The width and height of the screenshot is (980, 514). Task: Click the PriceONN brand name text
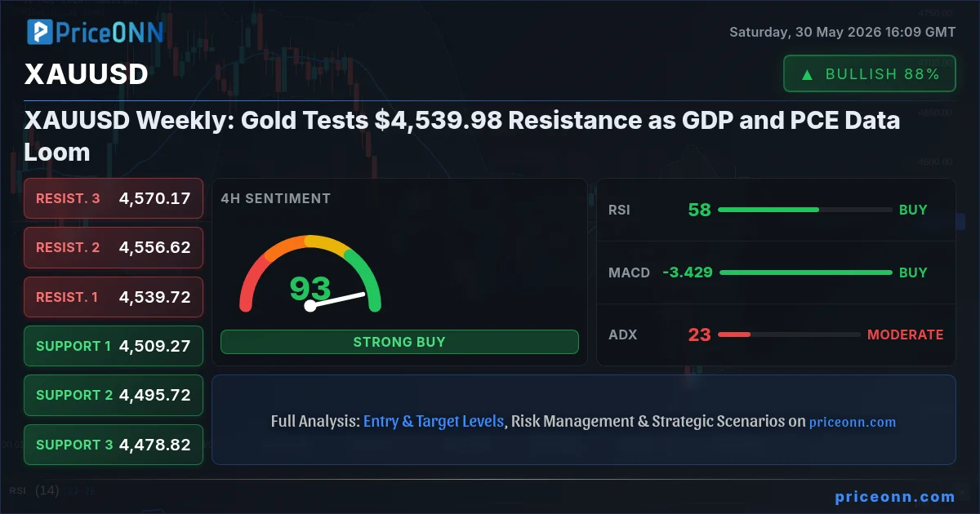point(110,32)
